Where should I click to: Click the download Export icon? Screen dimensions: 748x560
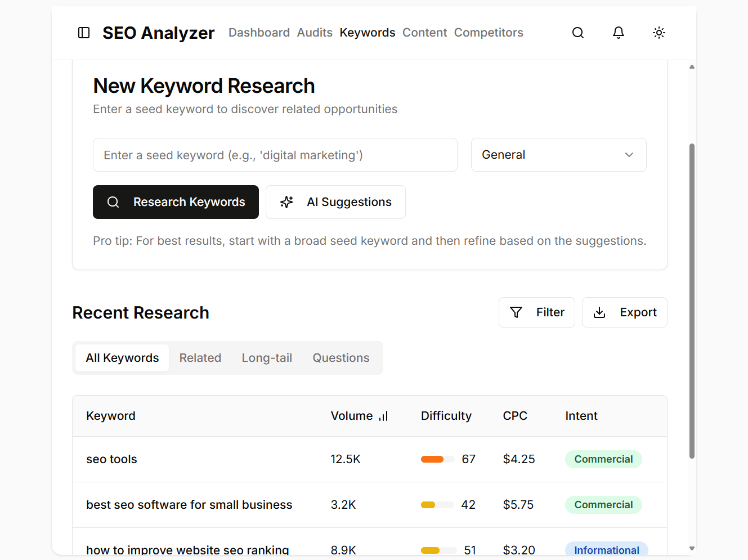coord(600,312)
